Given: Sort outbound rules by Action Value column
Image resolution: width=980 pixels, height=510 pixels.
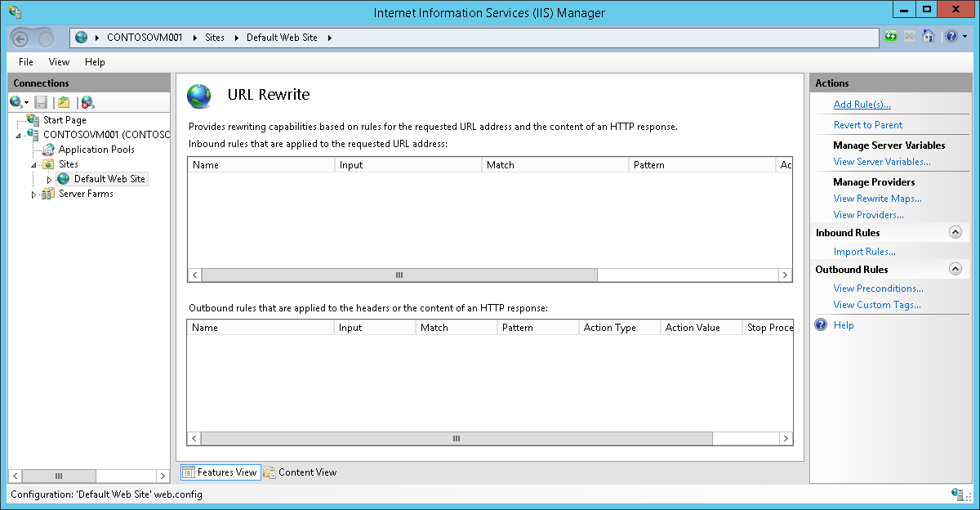Looking at the screenshot, I should [x=701, y=328].
